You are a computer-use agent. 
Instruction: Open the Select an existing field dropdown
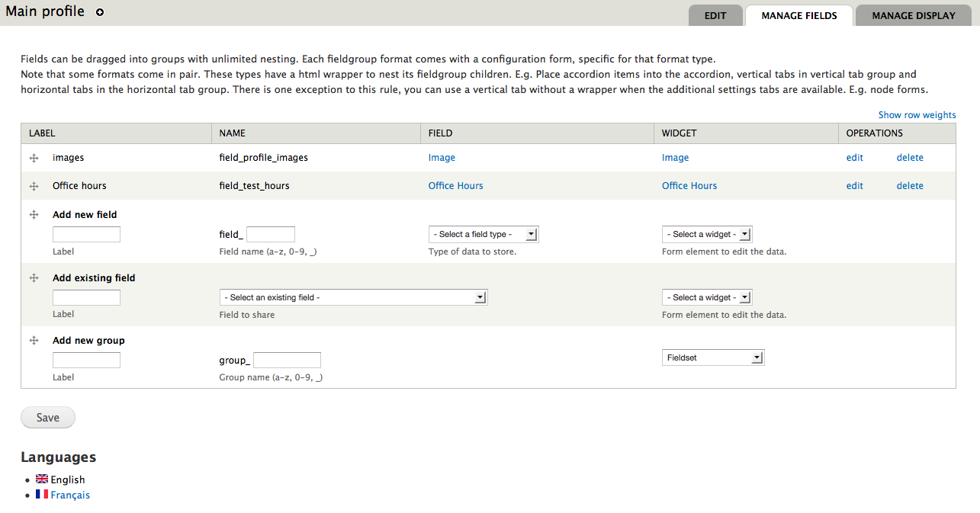(353, 297)
